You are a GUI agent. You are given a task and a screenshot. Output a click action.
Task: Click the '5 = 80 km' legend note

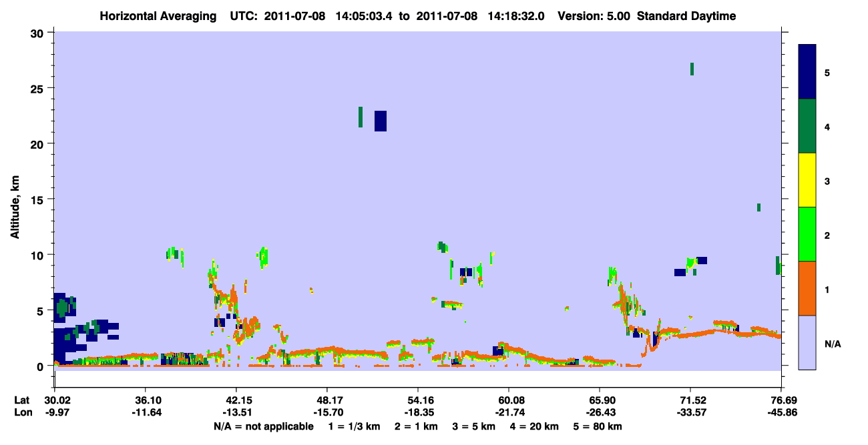pyautogui.click(x=597, y=426)
